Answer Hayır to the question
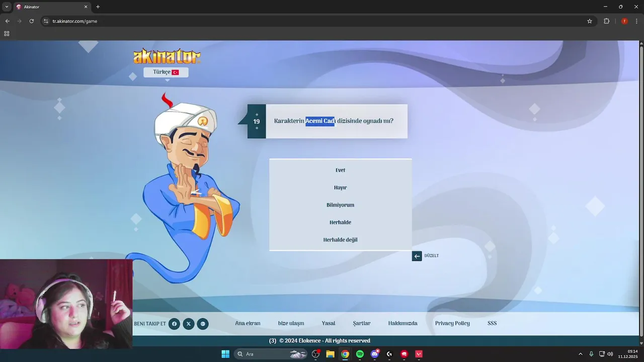 tap(341, 188)
